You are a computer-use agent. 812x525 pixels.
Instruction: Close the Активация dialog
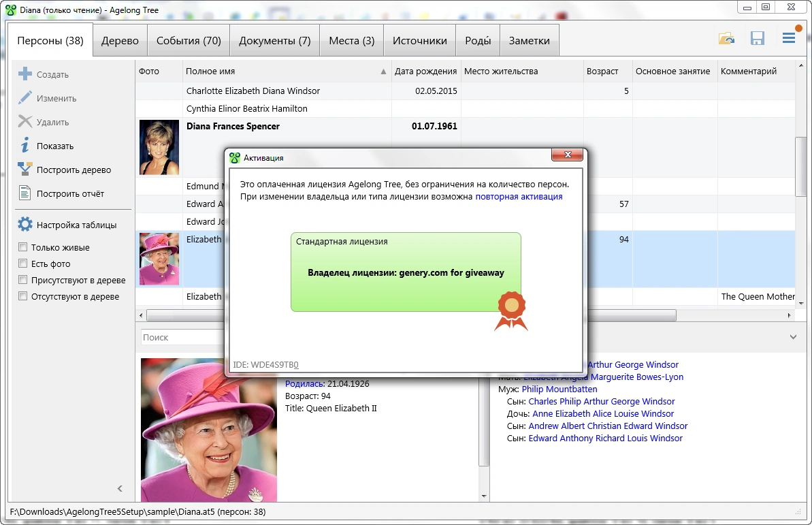pyautogui.click(x=568, y=155)
